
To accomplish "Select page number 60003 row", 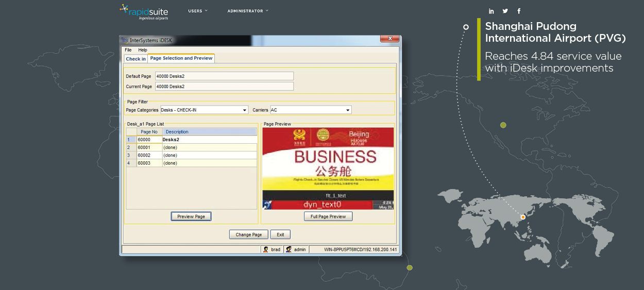I will coord(192,163).
